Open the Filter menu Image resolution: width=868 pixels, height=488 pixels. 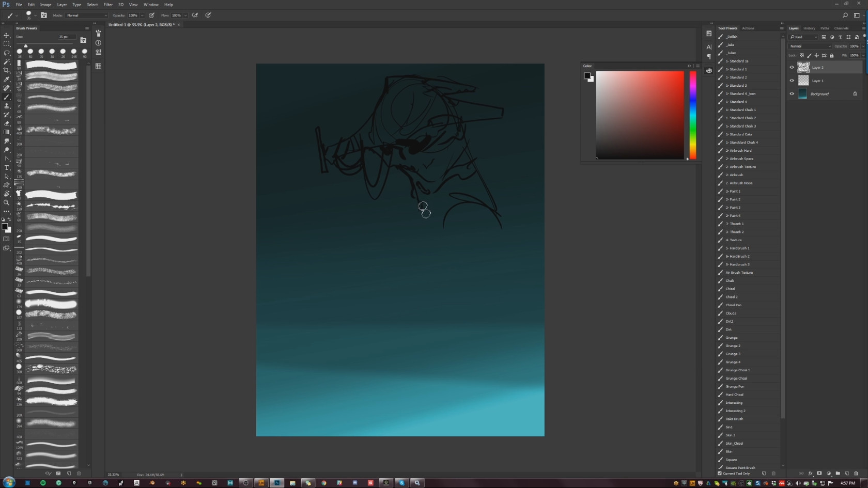click(108, 5)
